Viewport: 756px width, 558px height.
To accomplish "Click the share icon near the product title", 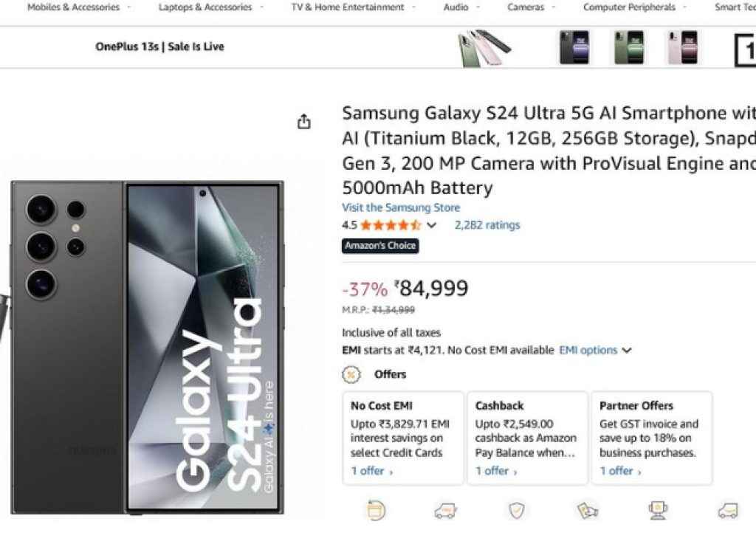I will pyautogui.click(x=304, y=120).
